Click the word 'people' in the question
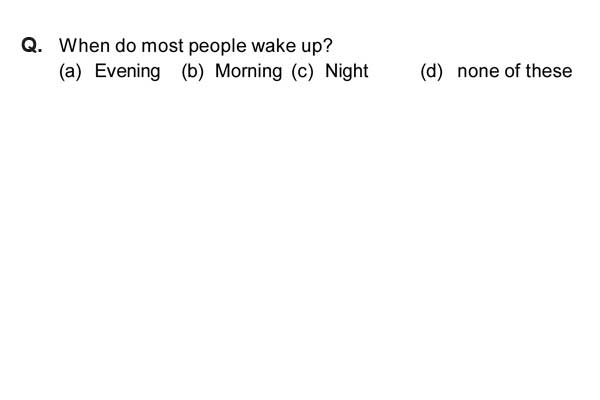 [x=217, y=46]
